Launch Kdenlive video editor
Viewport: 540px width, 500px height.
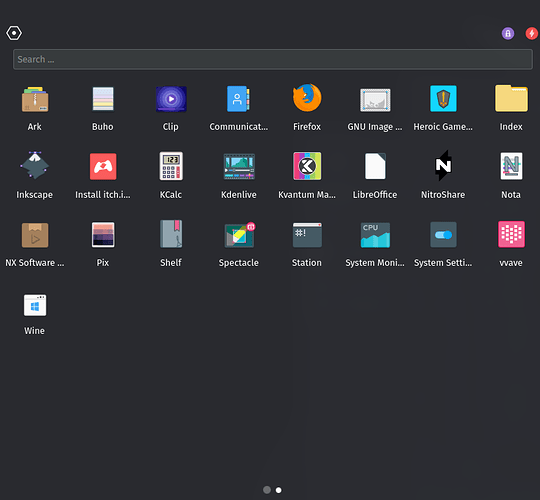point(239,167)
